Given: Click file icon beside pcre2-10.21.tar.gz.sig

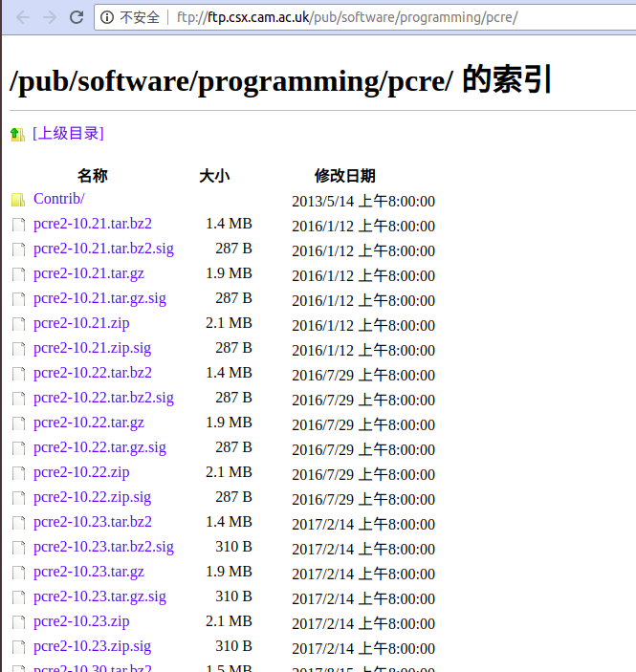Looking at the screenshot, I should pos(18,299).
